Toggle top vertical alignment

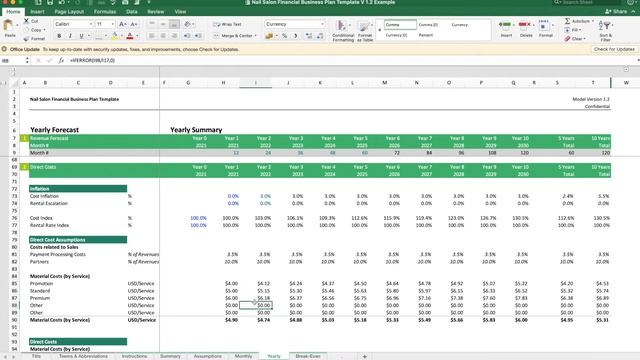[x=152, y=24]
